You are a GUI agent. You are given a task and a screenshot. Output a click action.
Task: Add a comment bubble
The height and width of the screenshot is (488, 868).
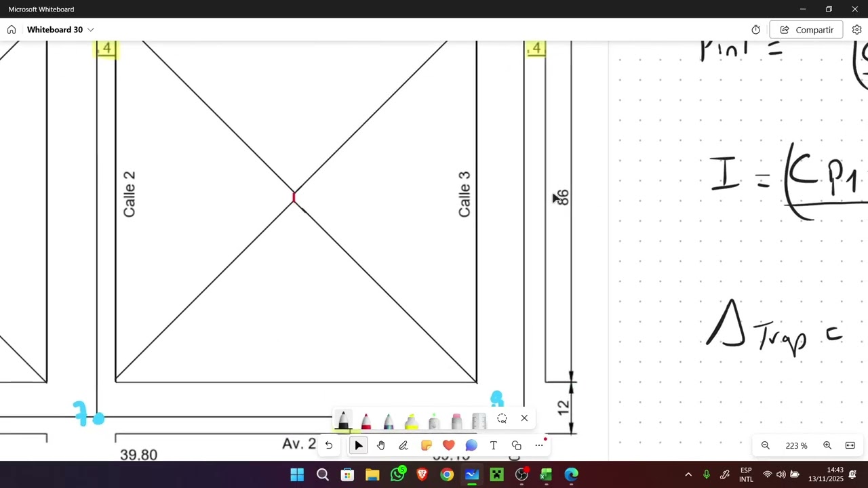(471, 445)
